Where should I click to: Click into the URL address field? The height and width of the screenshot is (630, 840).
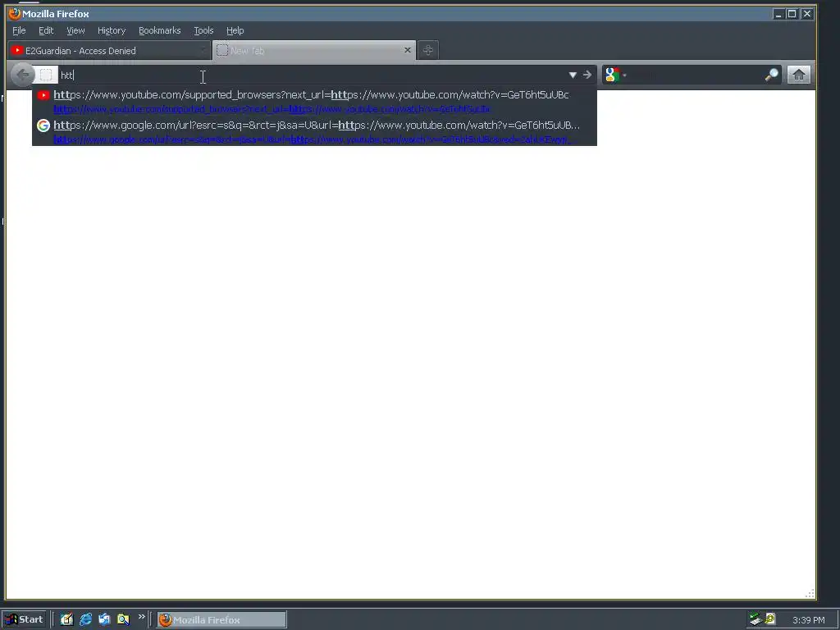[x=311, y=75]
